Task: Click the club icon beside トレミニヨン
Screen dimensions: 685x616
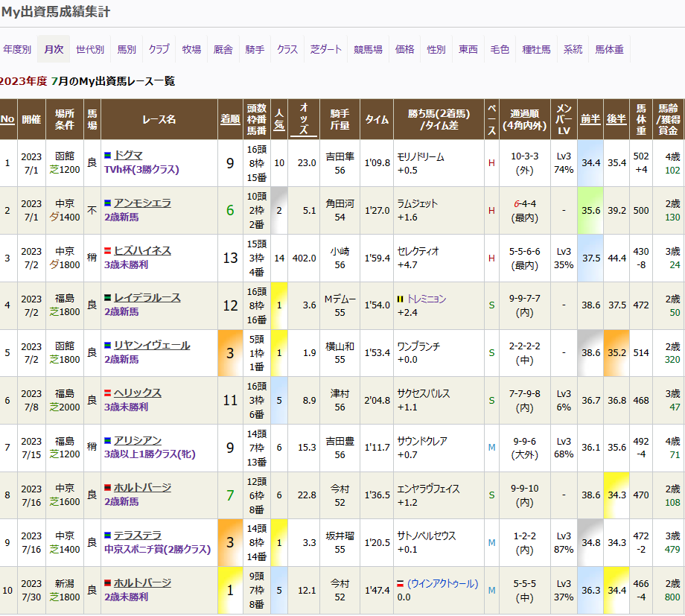Action: pyautogui.click(x=400, y=299)
